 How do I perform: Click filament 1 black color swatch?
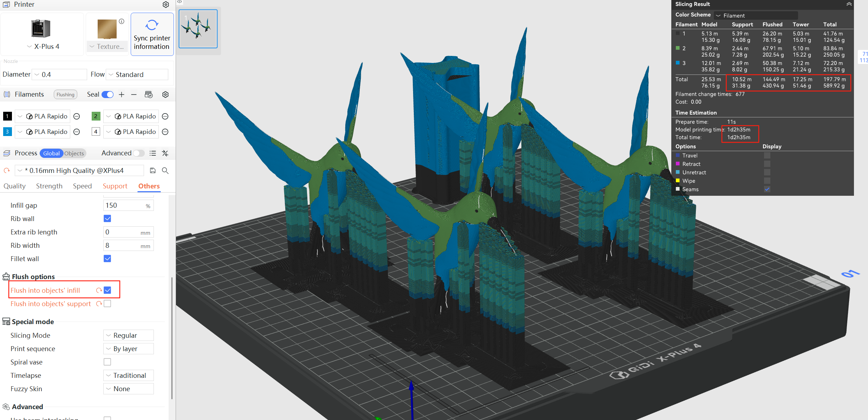pos(7,116)
